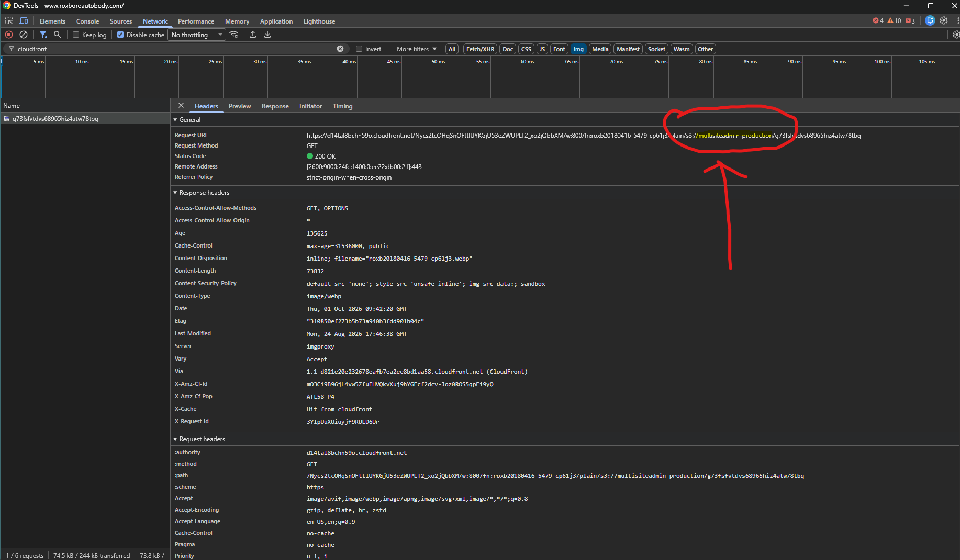Toggle the Img type filter
Screen dimensions: 960x560
coord(578,49)
